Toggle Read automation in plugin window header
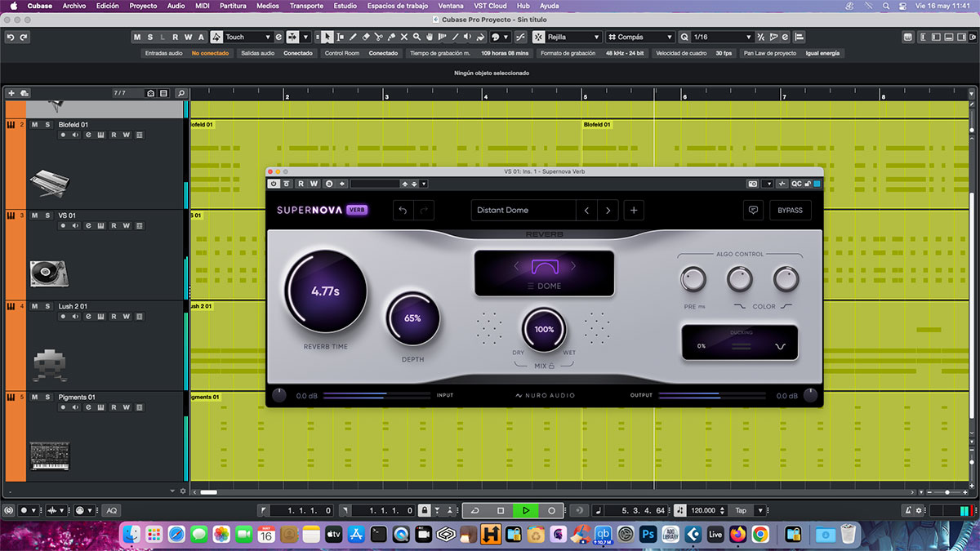The width and height of the screenshot is (980, 551). coord(301,184)
